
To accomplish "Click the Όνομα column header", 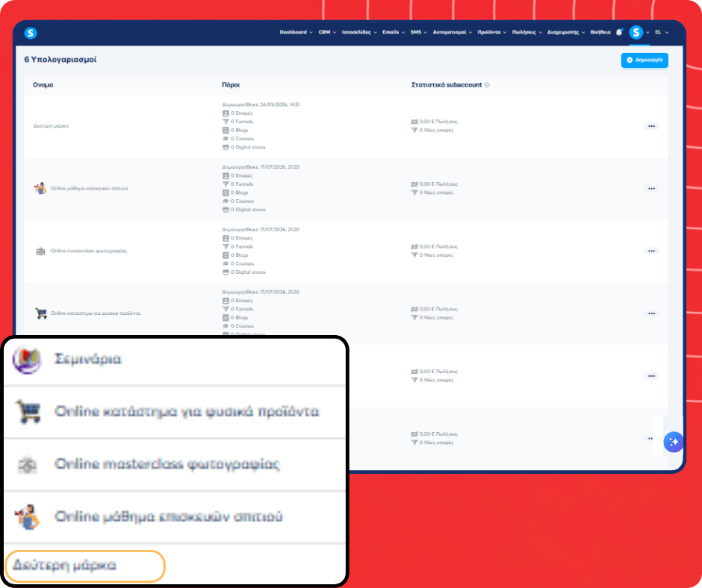I will click(x=43, y=85).
